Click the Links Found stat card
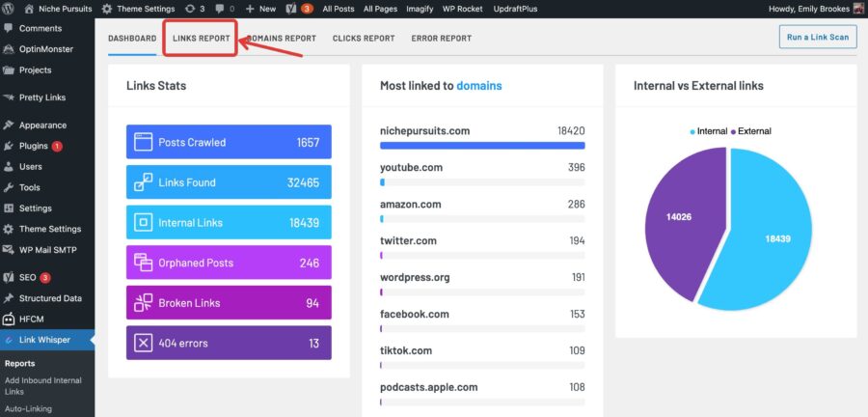Screen dimensions: 868x417 (229, 182)
